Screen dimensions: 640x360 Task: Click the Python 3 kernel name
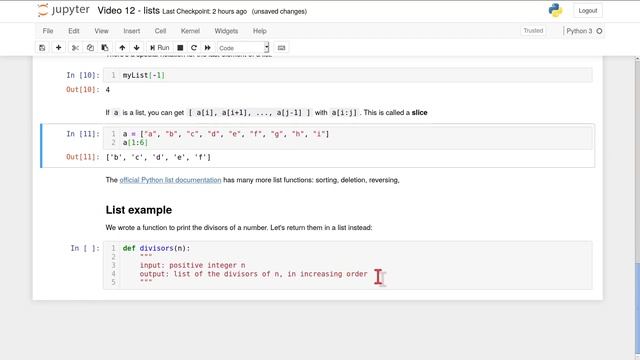tap(579, 31)
